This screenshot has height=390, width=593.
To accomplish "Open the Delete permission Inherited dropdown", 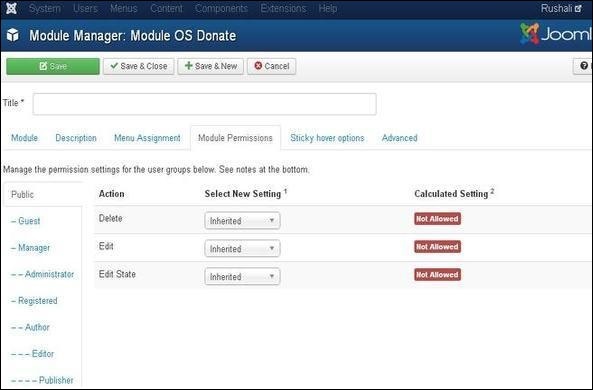I will click(x=242, y=221).
